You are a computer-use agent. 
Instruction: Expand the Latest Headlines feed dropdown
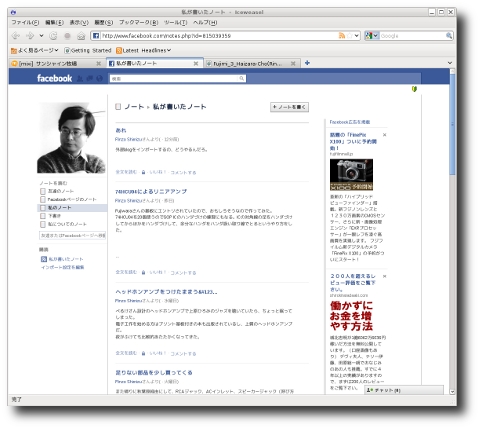pos(143,50)
